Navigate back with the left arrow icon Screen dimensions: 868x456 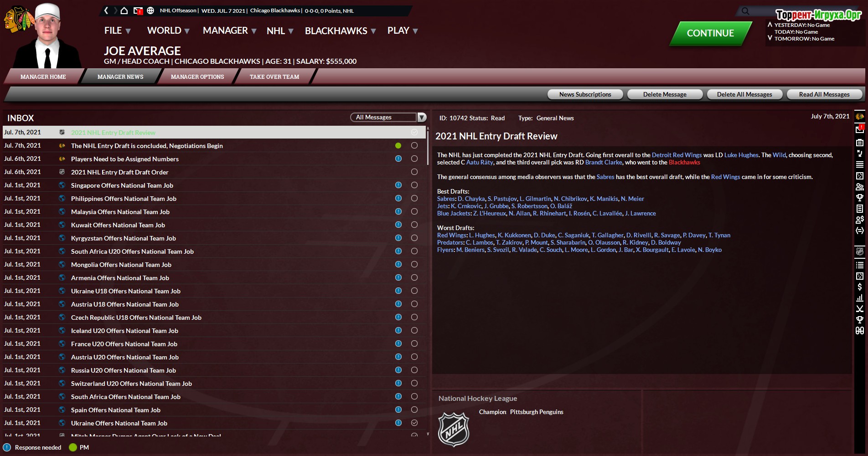click(x=106, y=10)
